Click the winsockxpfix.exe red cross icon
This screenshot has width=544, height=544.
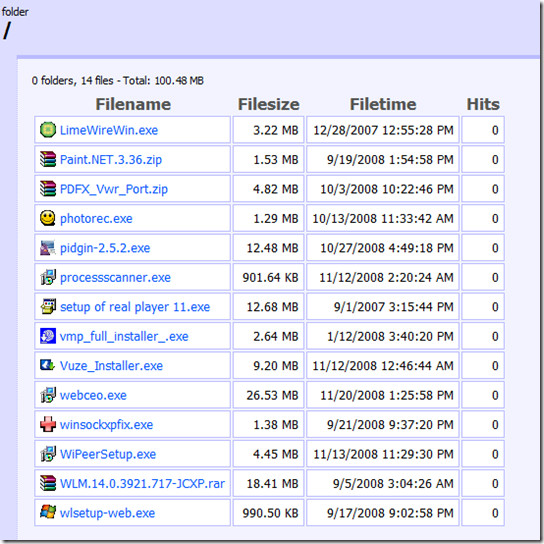[x=48, y=424]
